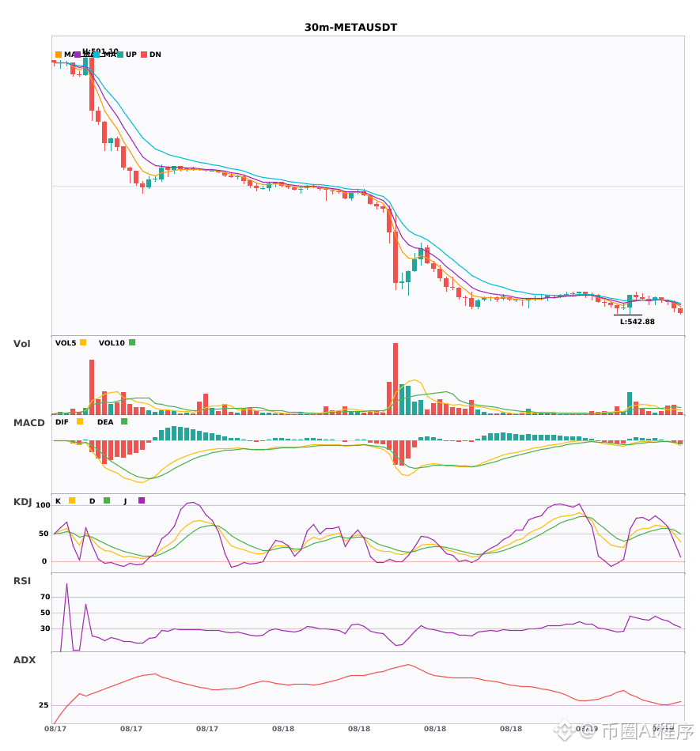700x751 pixels.
Task: Click the green D legend swatch
Action: [x=107, y=500]
